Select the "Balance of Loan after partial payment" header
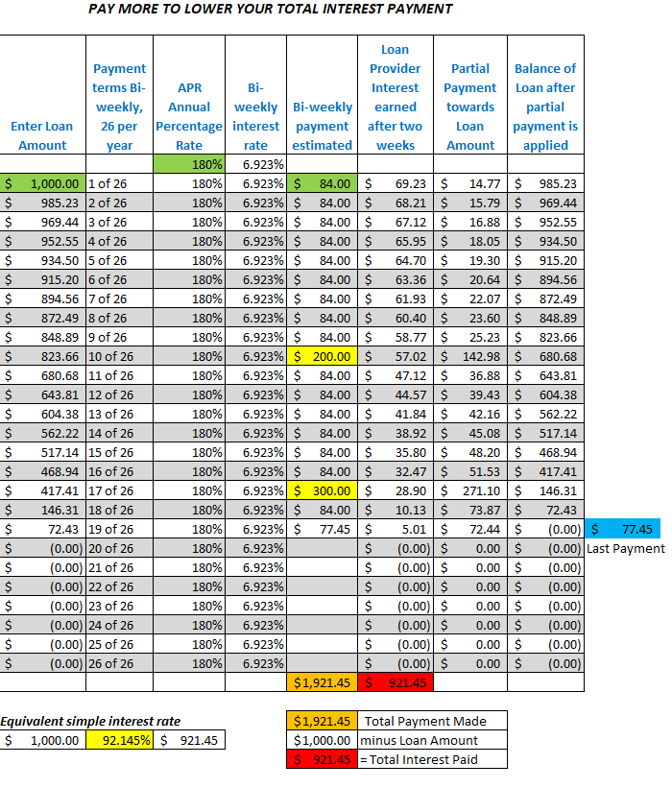The width and height of the screenshot is (672, 788). (x=545, y=107)
